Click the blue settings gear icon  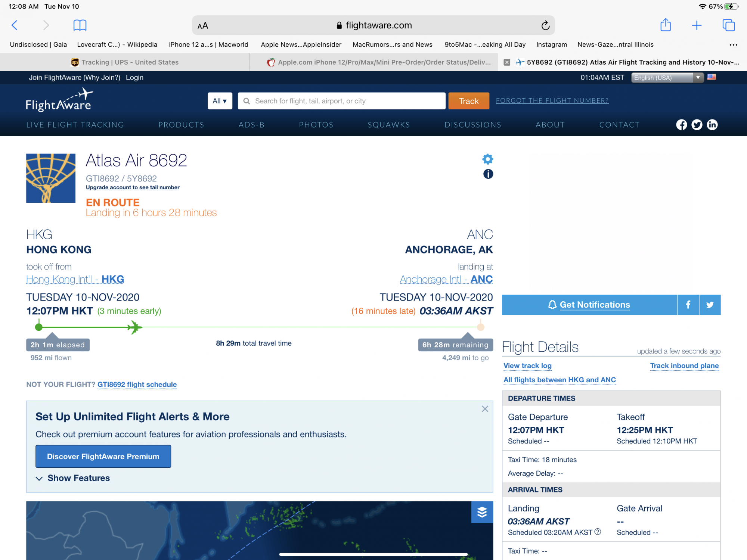487,159
